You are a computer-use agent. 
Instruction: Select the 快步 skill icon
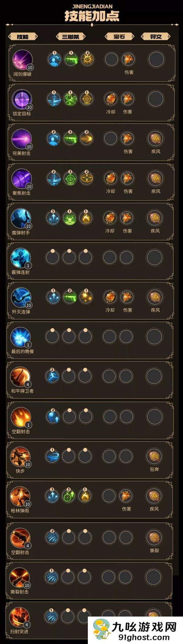(x=20, y=457)
